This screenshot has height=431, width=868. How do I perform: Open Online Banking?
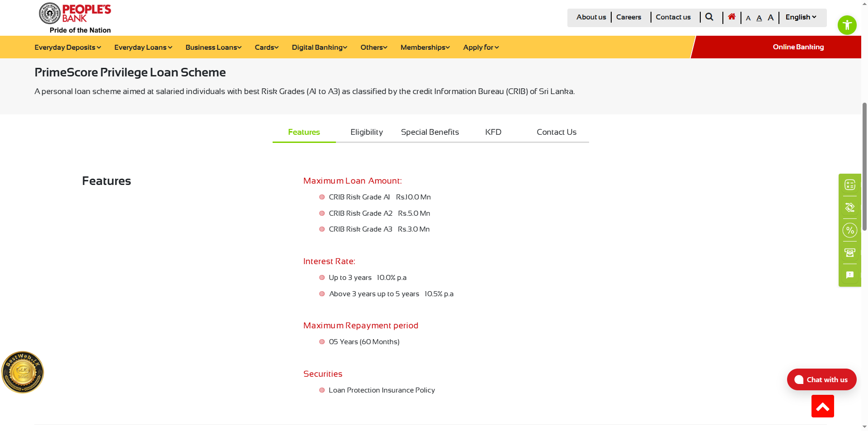[798, 47]
